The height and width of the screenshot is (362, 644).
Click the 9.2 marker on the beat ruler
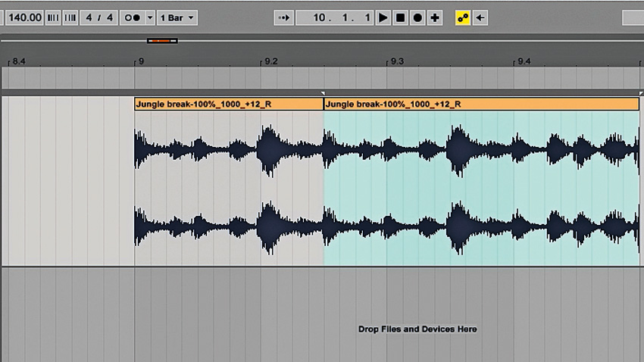tap(271, 61)
